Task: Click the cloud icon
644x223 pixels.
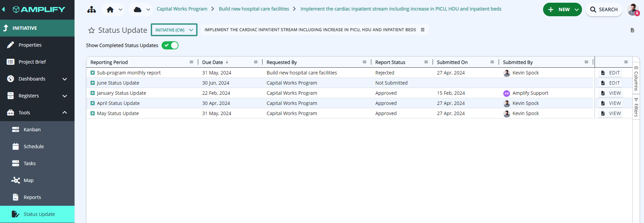Action: (x=138, y=9)
